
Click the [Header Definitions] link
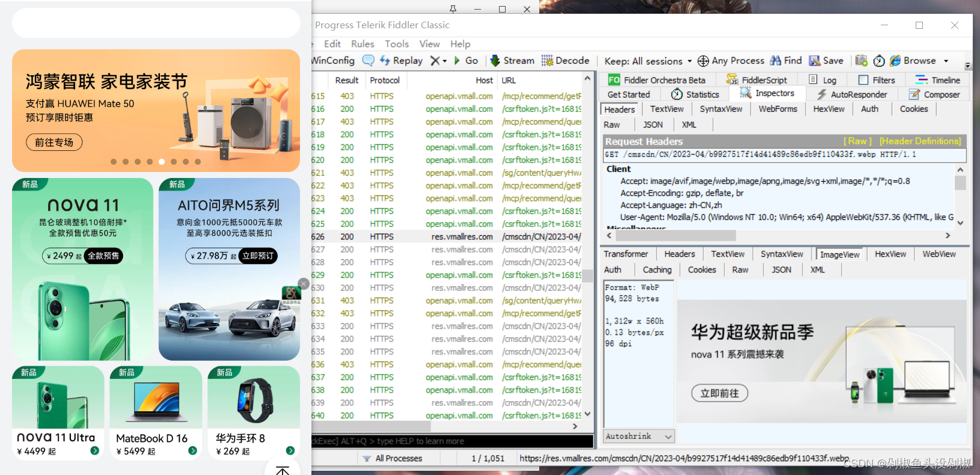point(920,141)
